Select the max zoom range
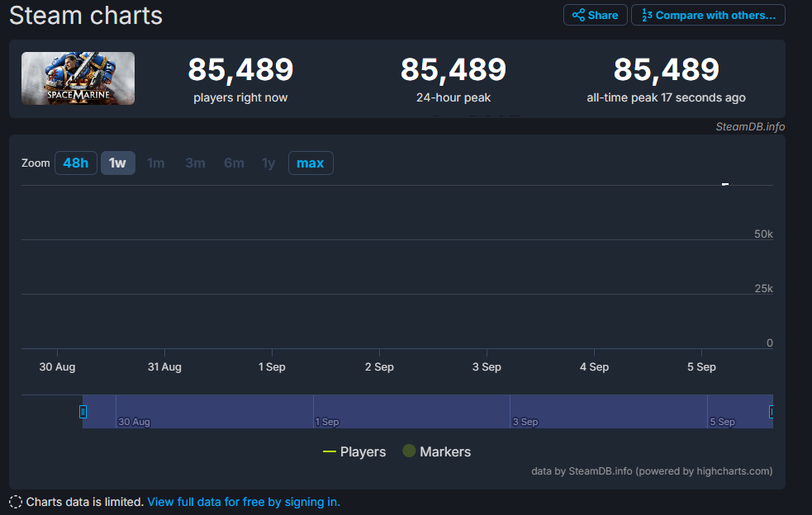Screen dimensions: 812x515 (x=311, y=163)
